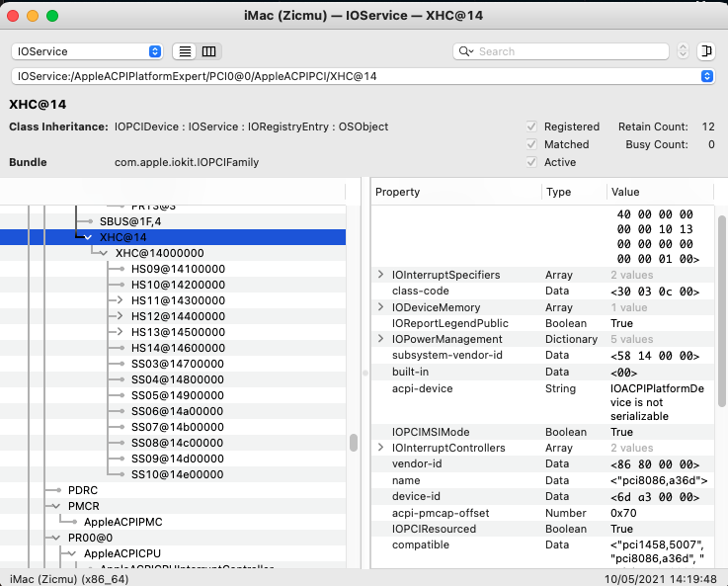
Task: Select SS04@14800000 port entry
Action: (173, 379)
